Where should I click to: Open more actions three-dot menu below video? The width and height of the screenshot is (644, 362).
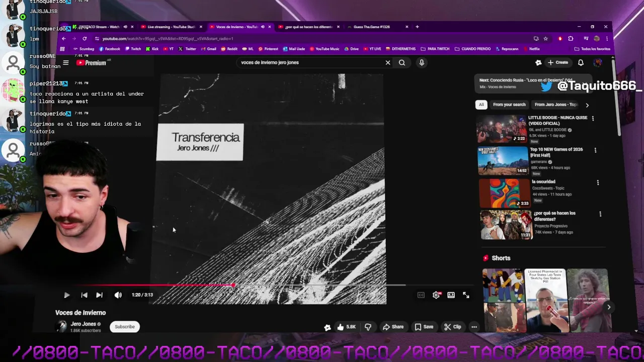[x=474, y=327]
